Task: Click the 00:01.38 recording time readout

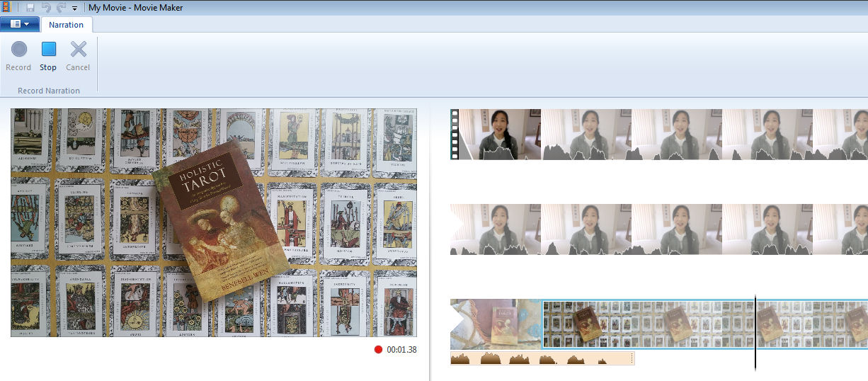Action: [x=401, y=350]
